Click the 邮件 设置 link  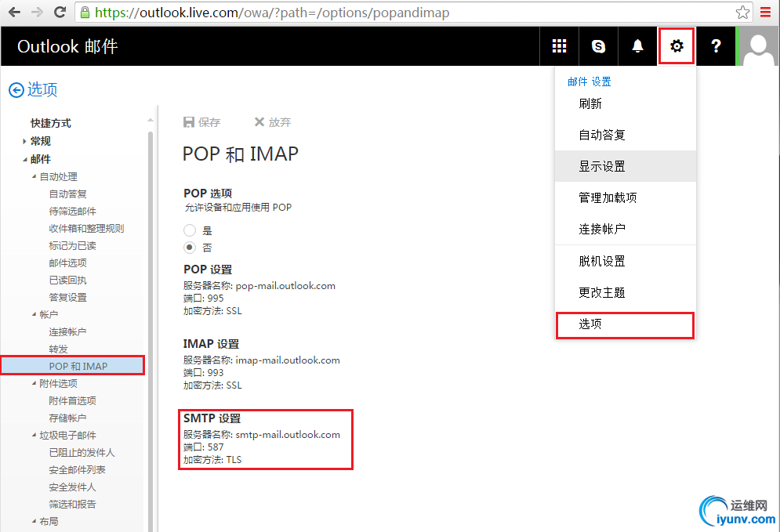pos(590,81)
